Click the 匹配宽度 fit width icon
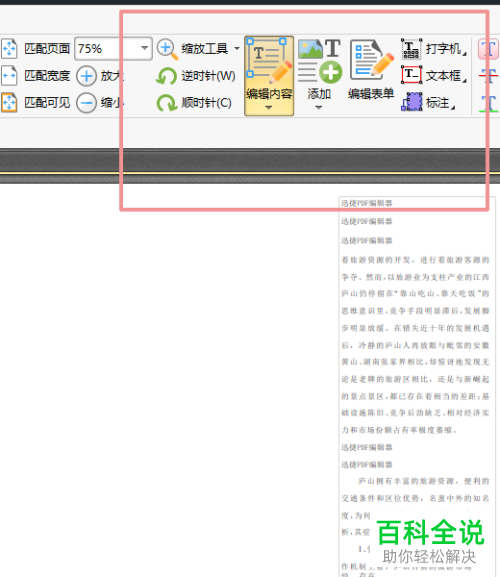Image resolution: width=500 pixels, height=577 pixels. click(x=9, y=76)
